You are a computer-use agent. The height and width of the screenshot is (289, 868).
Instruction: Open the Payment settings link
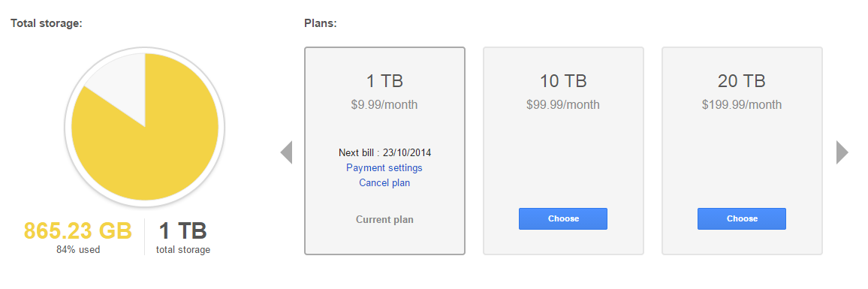(x=384, y=167)
